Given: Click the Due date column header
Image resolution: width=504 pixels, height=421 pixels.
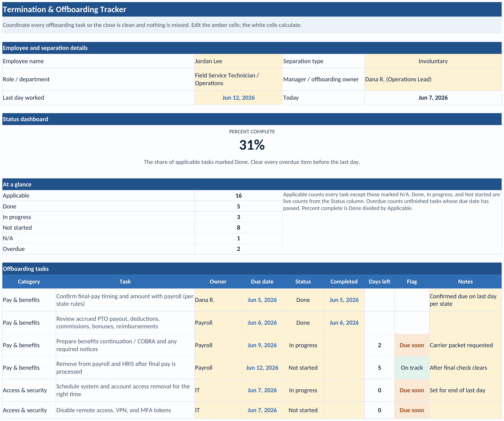Looking at the screenshot, I should coord(262,281).
